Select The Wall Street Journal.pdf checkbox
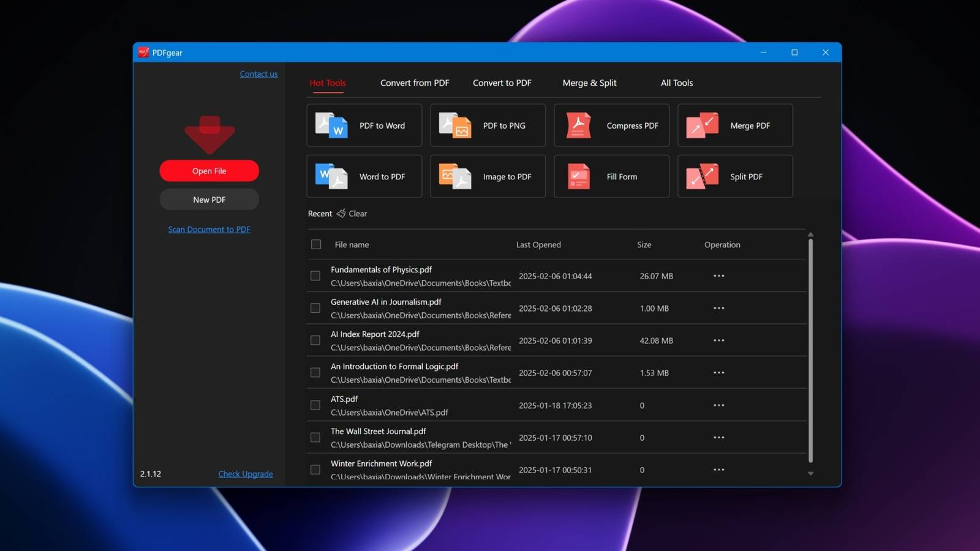 pos(315,437)
